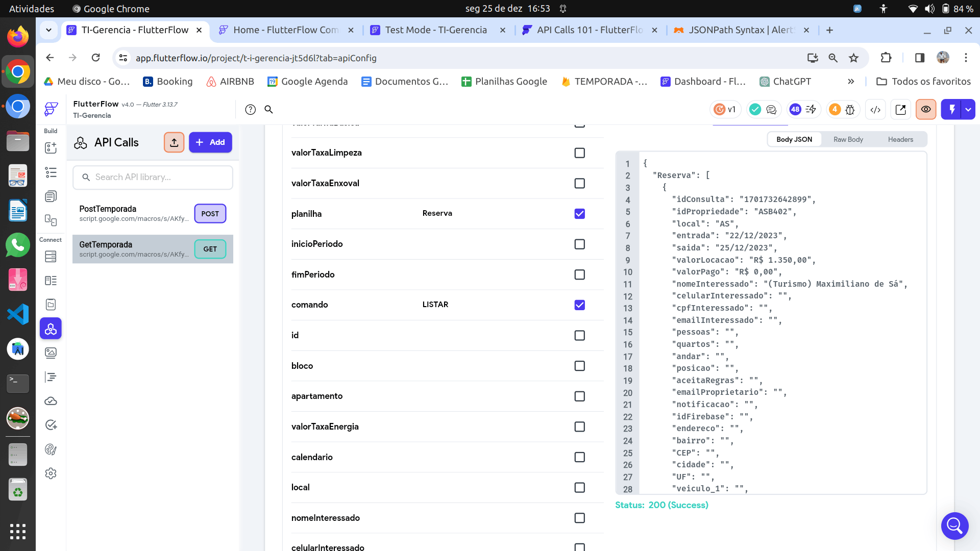980x551 pixels.
Task: Open the Settings gear in sidebar
Action: [x=51, y=473]
